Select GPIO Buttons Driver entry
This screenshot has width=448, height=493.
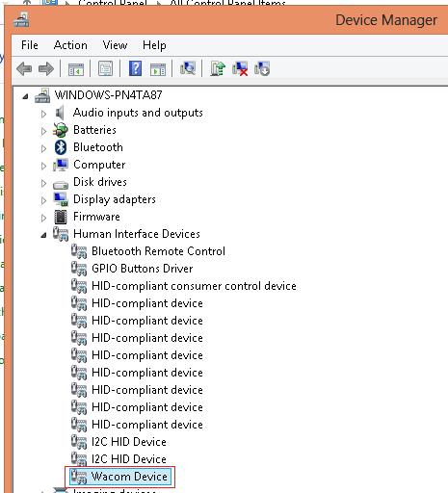click(143, 269)
